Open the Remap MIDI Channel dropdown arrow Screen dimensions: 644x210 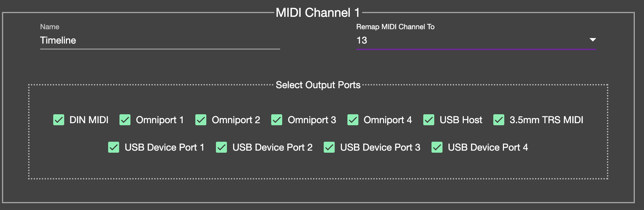(x=593, y=40)
